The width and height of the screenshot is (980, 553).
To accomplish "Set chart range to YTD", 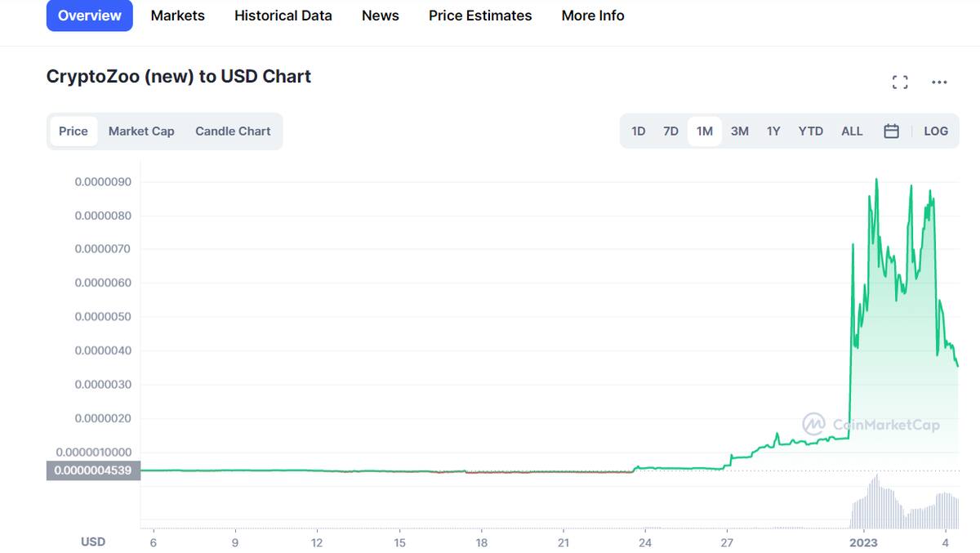I will pyautogui.click(x=811, y=131).
